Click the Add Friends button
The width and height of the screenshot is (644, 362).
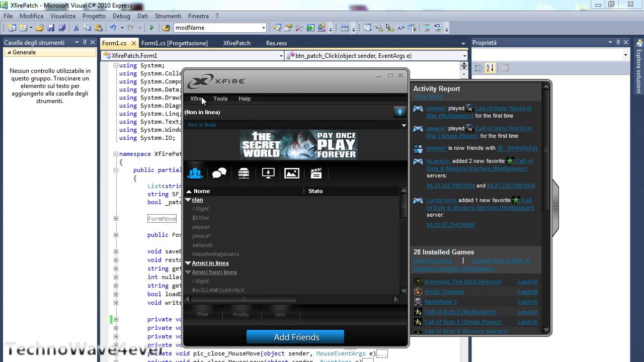pos(295,337)
